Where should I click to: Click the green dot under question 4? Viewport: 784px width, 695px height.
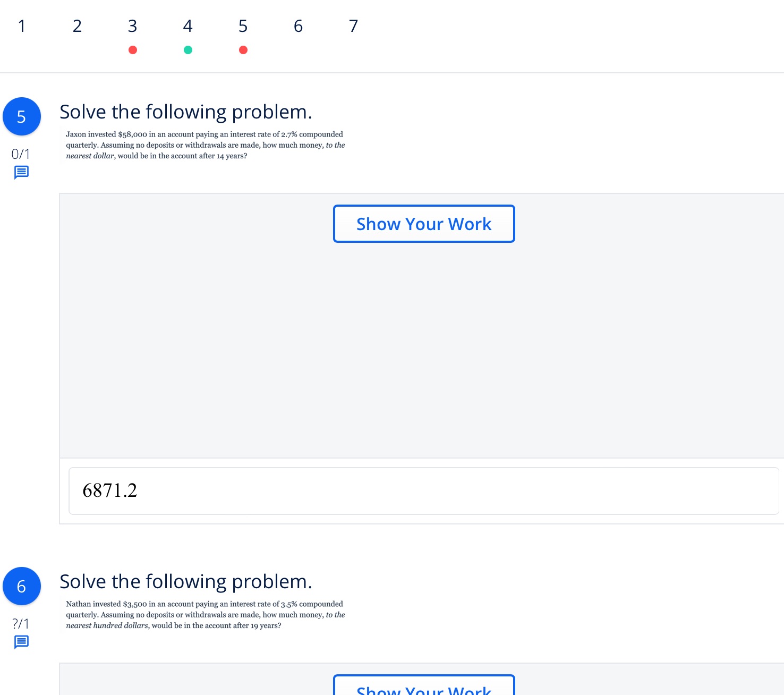point(188,50)
